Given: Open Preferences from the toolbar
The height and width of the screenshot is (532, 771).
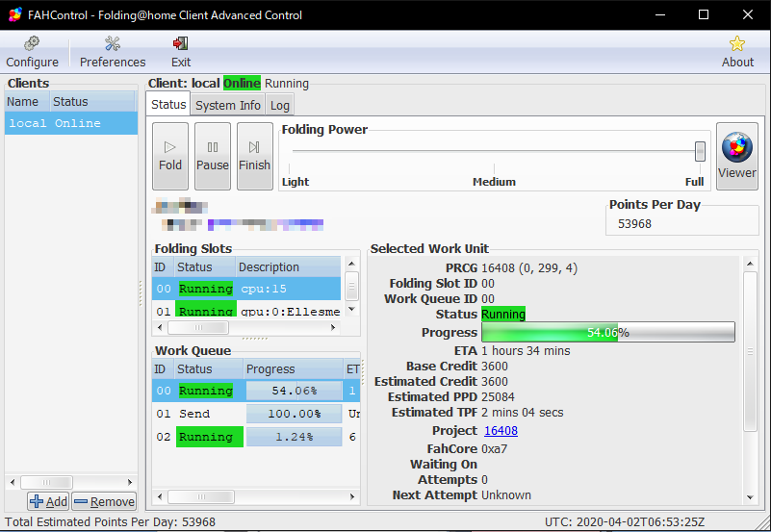Looking at the screenshot, I should [x=113, y=52].
